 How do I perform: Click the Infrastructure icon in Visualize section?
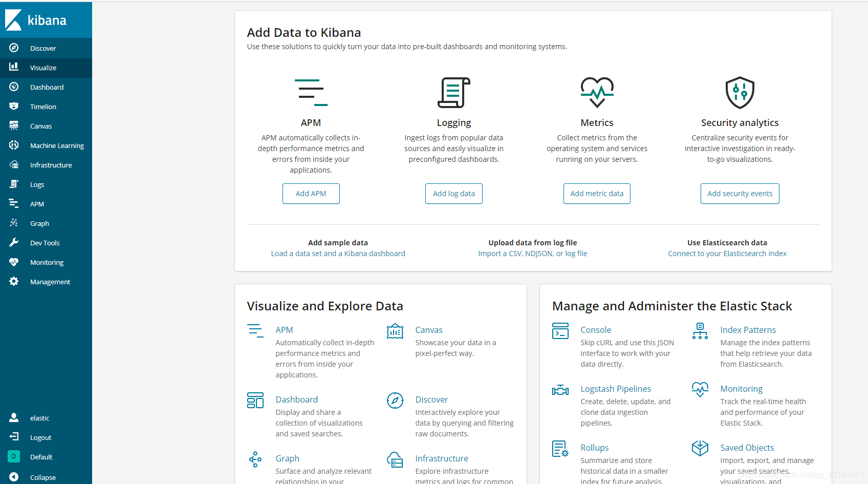(395, 459)
